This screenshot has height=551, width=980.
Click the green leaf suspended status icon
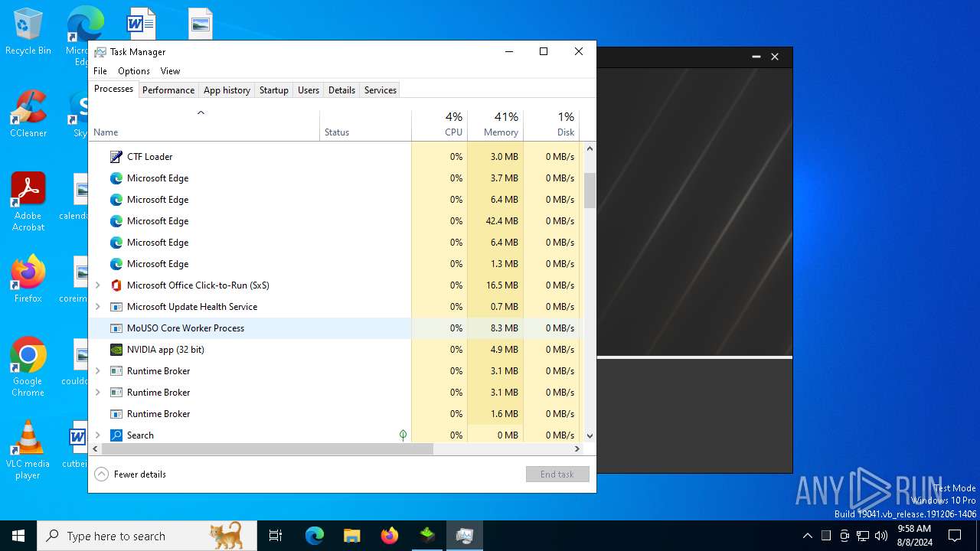[403, 435]
